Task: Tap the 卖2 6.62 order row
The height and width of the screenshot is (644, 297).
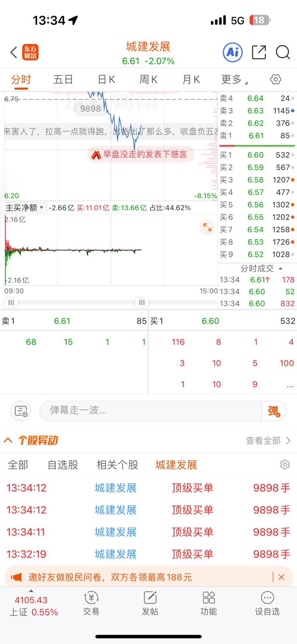Action: (x=257, y=123)
